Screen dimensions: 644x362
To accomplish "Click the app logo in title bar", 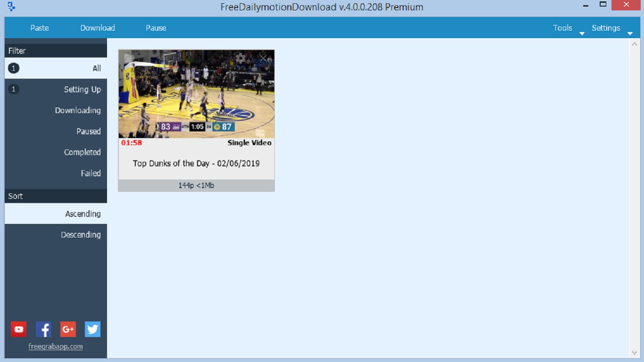I will [x=12, y=7].
